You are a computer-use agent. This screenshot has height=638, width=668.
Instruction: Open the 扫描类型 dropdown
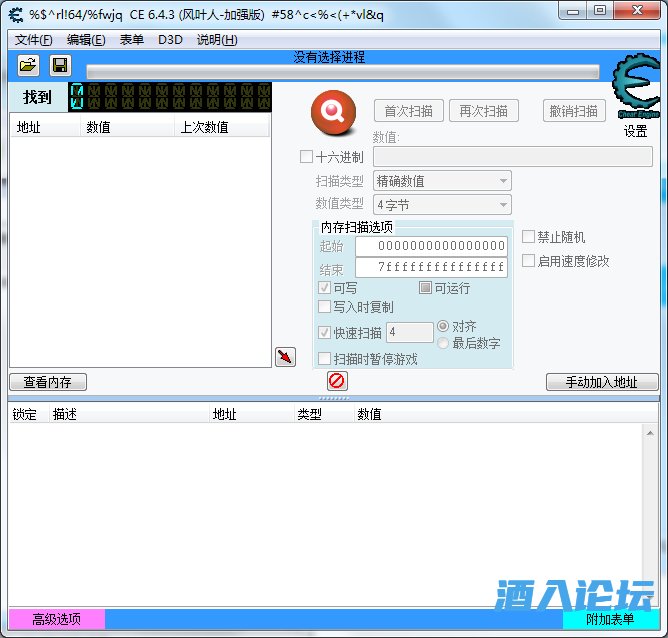point(442,181)
